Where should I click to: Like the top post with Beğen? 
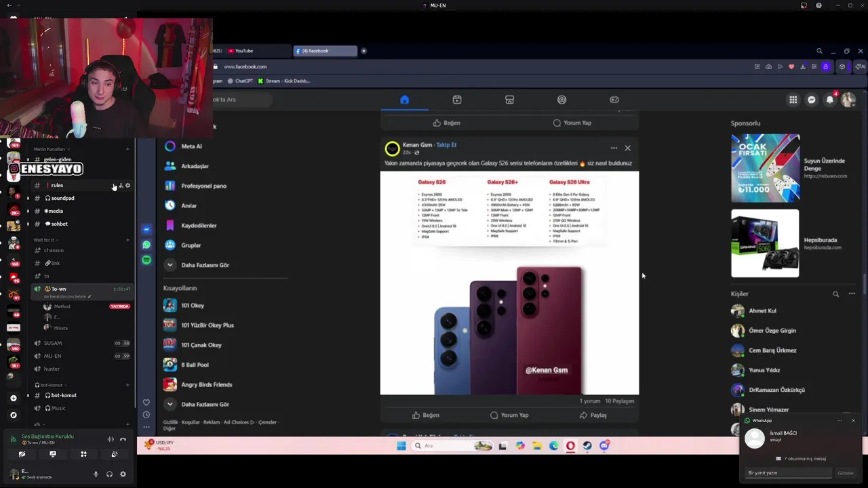(x=446, y=123)
